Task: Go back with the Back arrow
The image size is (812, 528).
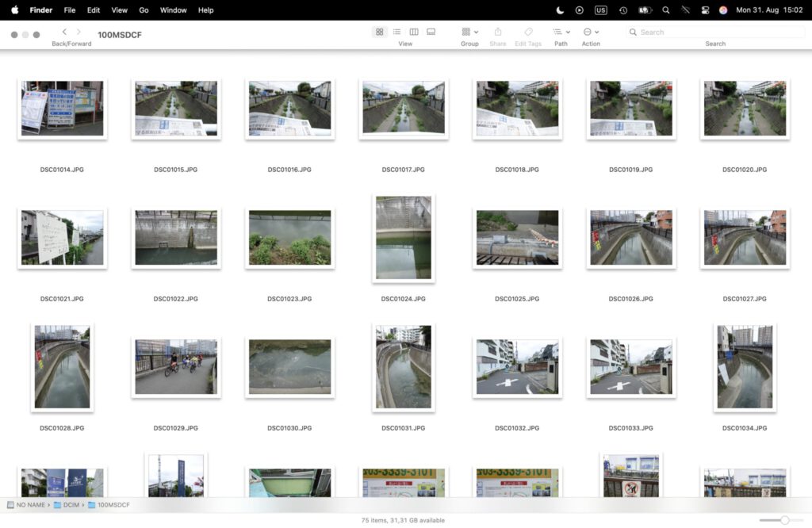Action: (64, 32)
